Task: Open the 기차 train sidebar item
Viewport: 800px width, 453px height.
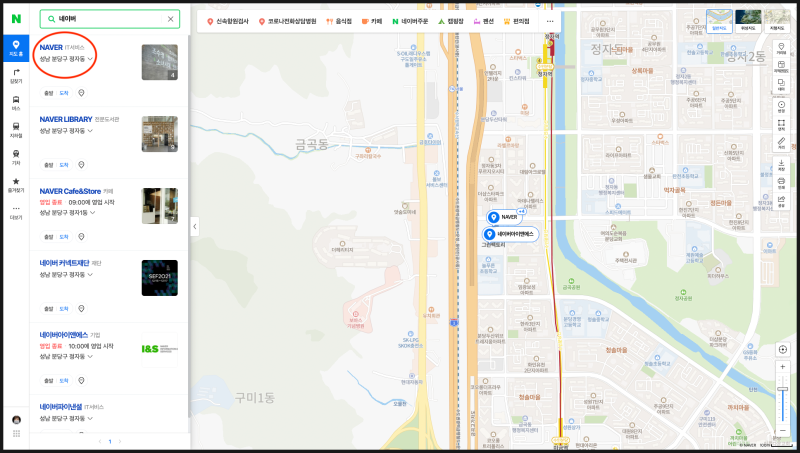Action: tap(16, 157)
